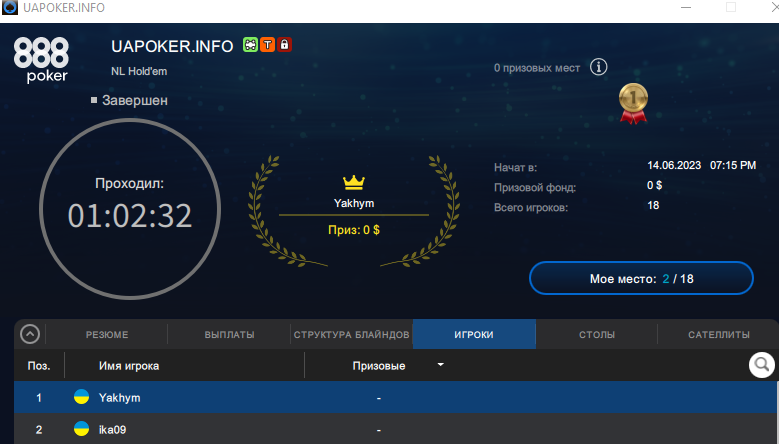This screenshot has height=444, width=779.
Task: Click the orange T tournament icon
Action: pyautogui.click(x=267, y=45)
